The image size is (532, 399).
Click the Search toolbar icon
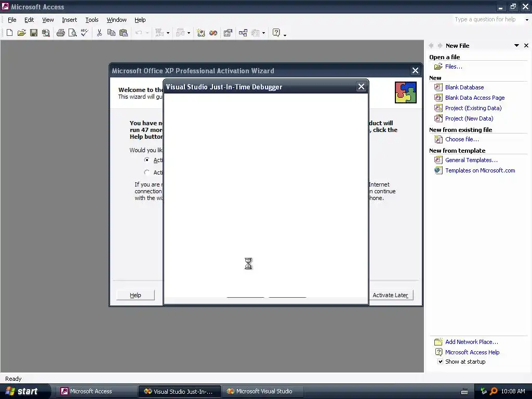(46, 33)
